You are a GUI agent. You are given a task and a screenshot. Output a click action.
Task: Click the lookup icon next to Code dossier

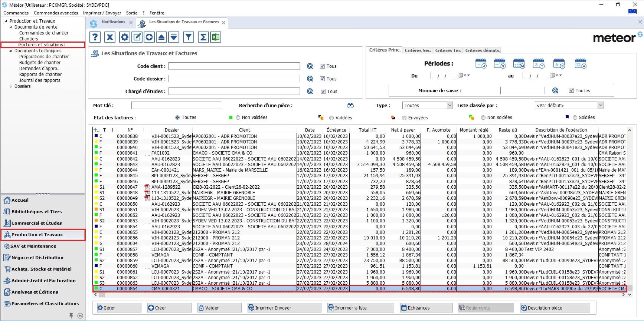click(310, 79)
